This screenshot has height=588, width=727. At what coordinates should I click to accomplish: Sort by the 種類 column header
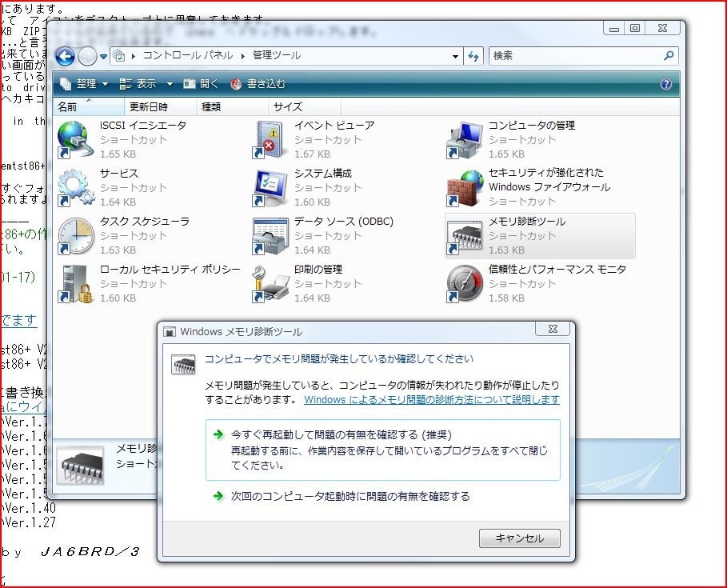pyautogui.click(x=232, y=106)
